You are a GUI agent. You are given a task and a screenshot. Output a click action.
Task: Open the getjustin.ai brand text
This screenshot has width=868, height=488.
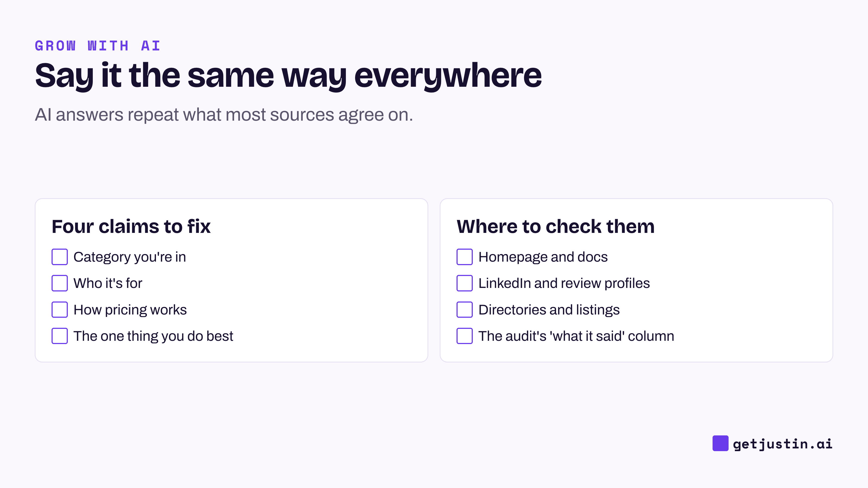point(783,444)
